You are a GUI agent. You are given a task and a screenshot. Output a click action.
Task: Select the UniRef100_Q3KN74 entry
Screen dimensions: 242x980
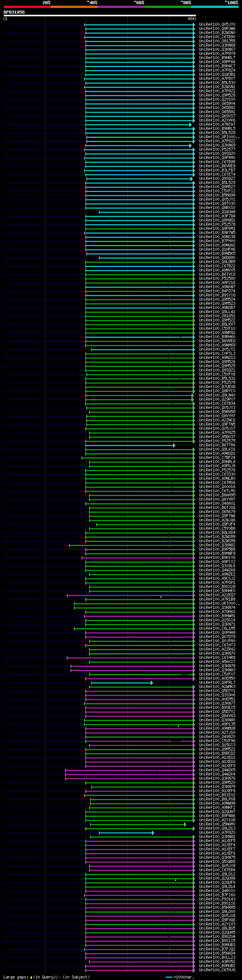coord(217,607)
